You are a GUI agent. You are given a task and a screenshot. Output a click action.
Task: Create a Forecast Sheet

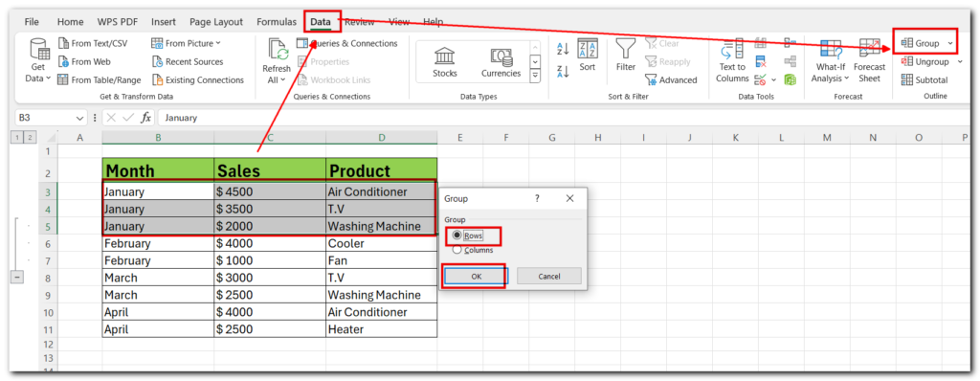coord(869,60)
